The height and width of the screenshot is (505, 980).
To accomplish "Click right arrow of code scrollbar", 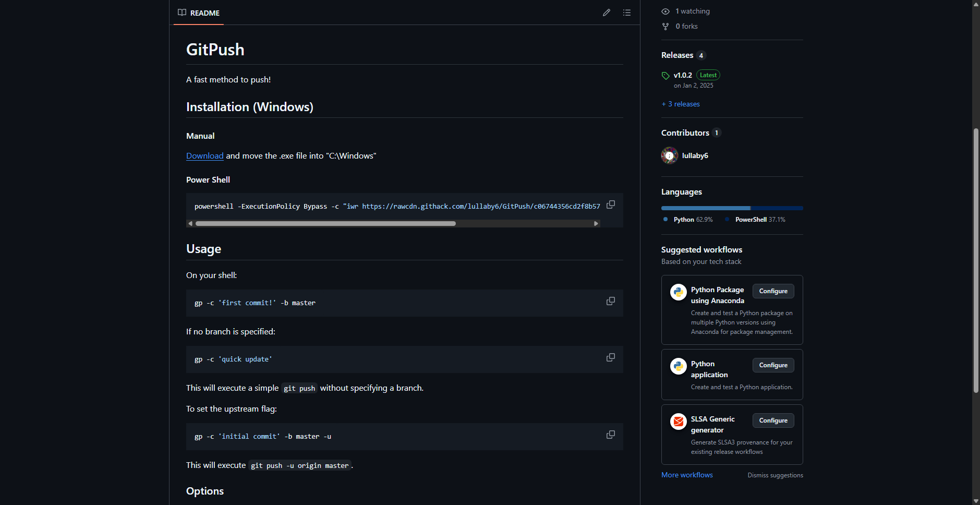I will 596,223.
